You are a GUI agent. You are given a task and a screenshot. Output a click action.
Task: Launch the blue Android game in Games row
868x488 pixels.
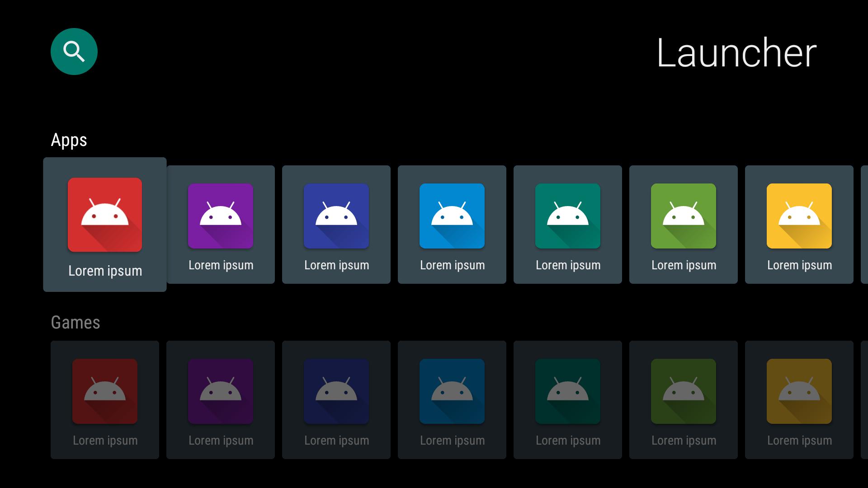[452, 400]
